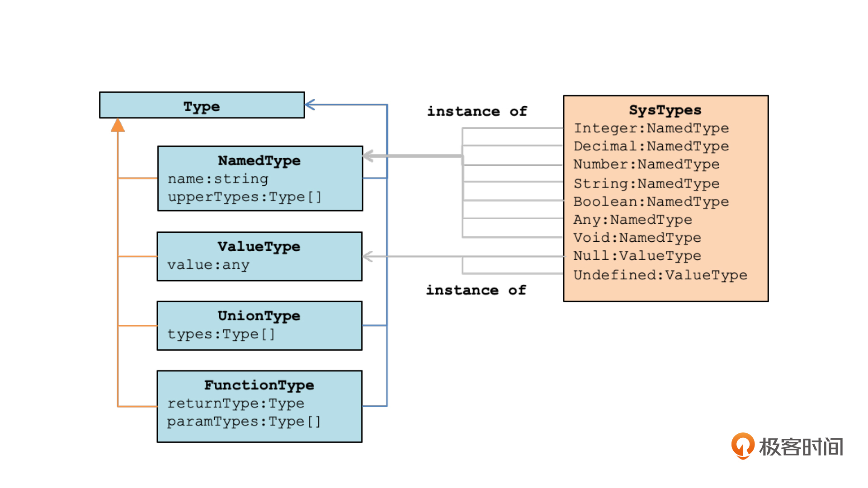
Task: Click the value:any attribute text
Action: 208,265
